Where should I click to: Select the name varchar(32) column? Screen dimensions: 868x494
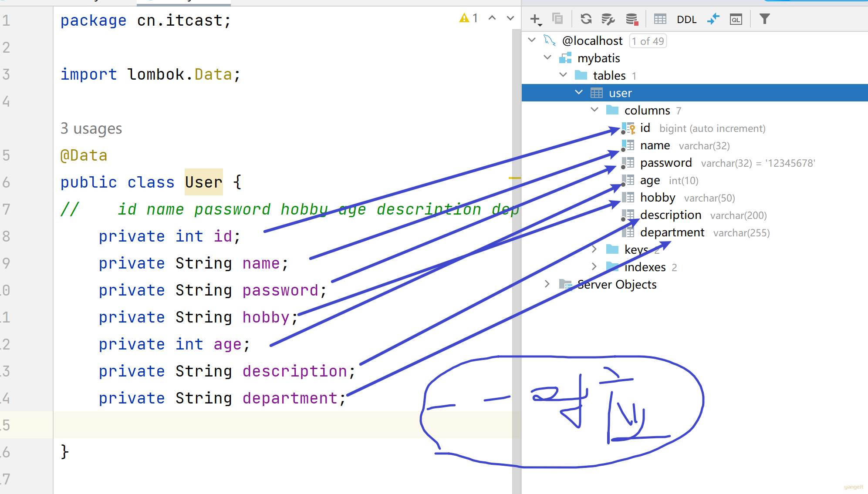pos(695,145)
